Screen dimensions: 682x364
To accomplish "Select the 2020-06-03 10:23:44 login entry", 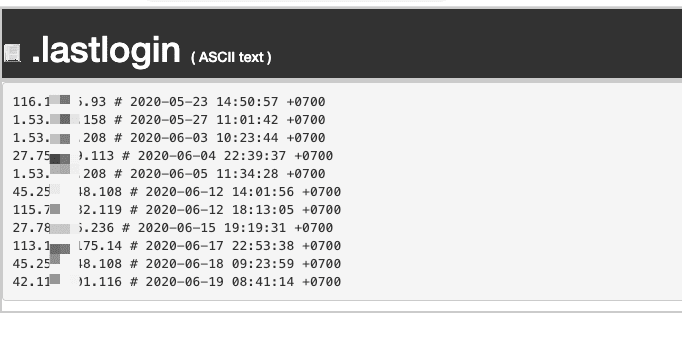I will (169, 138).
